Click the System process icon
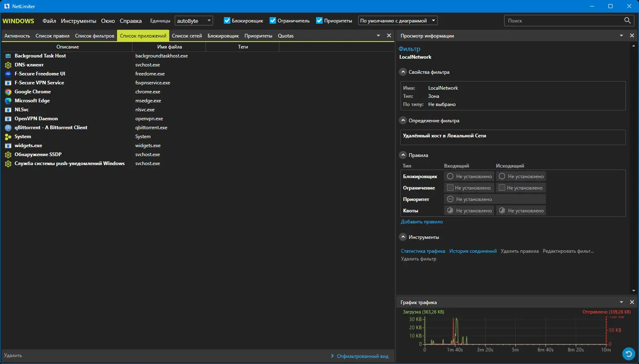The height and width of the screenshot is (364, 639). click(x=8, y=137)
